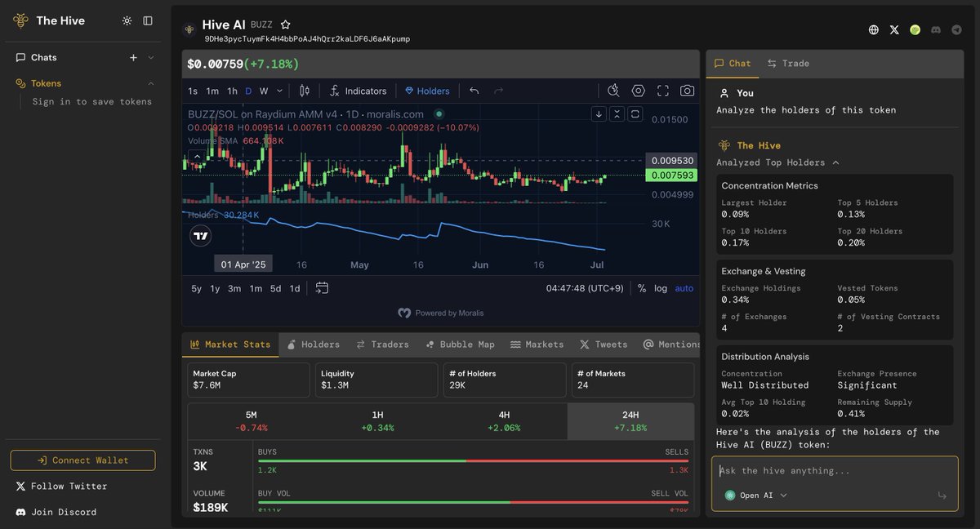Open the Traders tab

tap(382, 345)
